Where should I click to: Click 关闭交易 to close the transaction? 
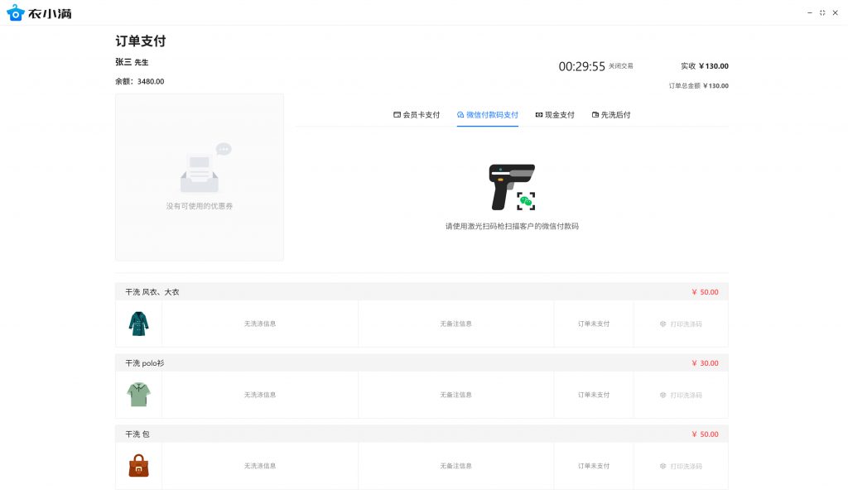tap(621, 65)
